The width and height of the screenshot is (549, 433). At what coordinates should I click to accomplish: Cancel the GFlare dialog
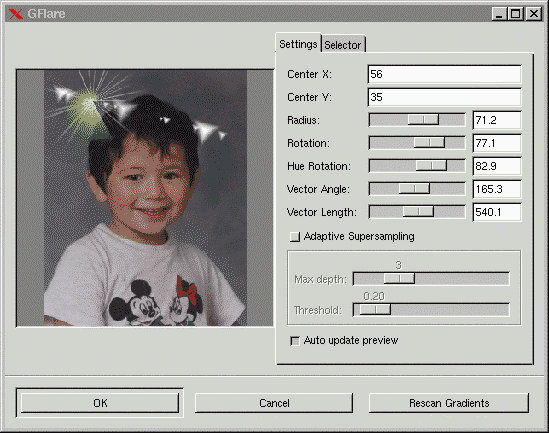(x=274, y=403)
